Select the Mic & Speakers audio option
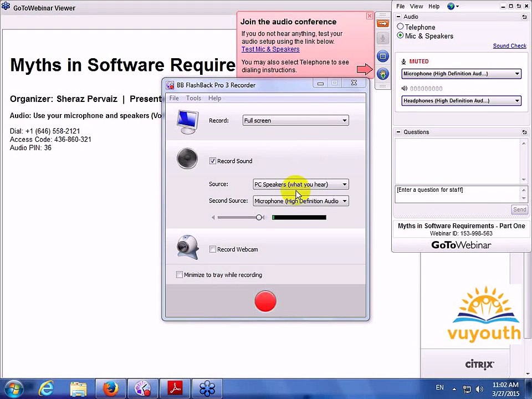This screenshot has height=399, width=532. (x=400, y=35)
